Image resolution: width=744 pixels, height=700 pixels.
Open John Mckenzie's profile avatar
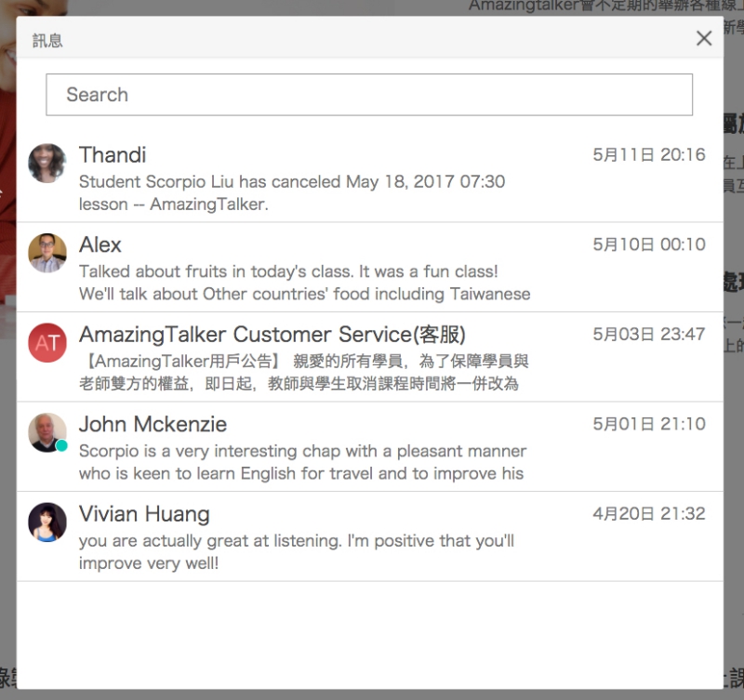pyautogui.click(x=47, y=432)
